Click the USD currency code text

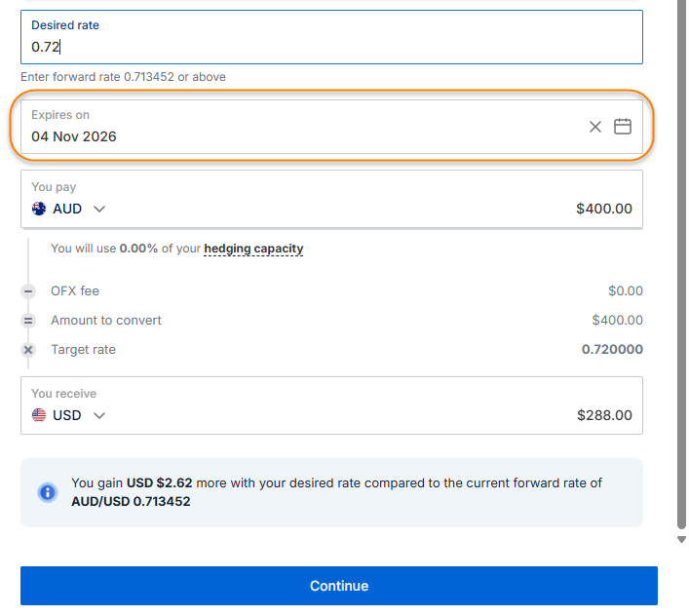point(67,415)
